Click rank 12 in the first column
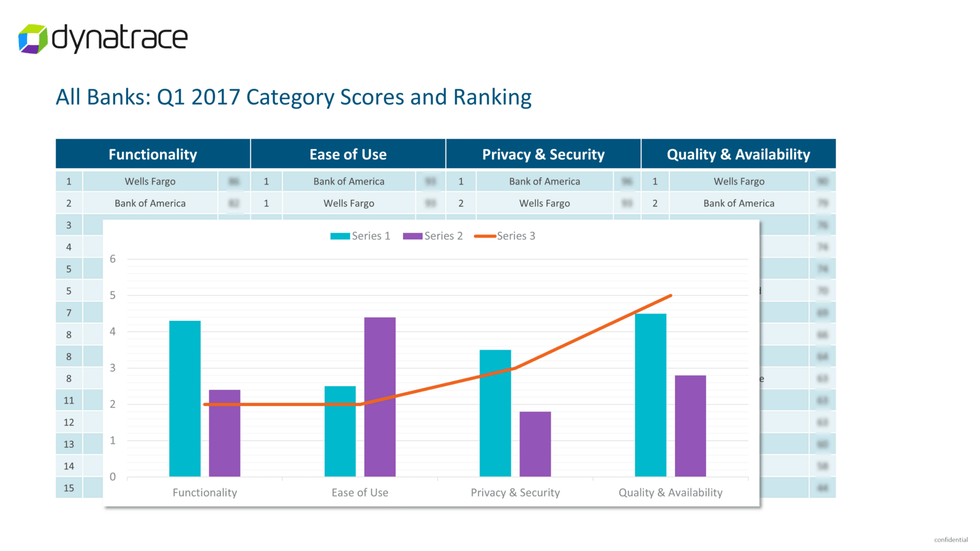980x551 pixels. coord(69,422)
